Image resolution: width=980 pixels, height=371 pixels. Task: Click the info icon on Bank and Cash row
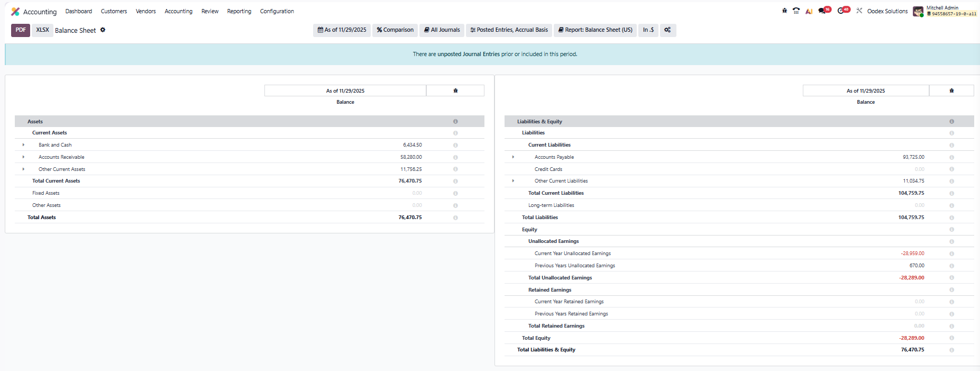[x=455, y=145]
